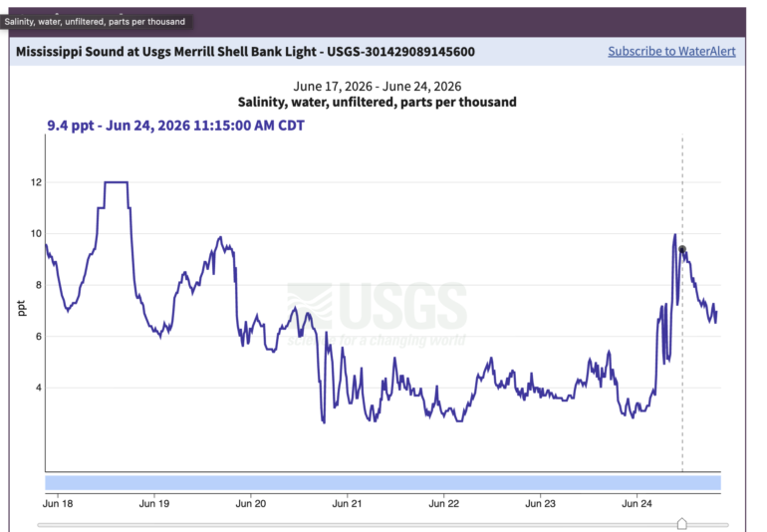Click the Jun 18 date axis label
Screen dimensions: 767x532
tap(58, 504)
